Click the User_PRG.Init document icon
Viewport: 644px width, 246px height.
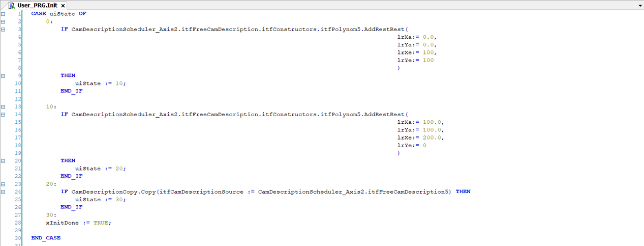pos(13,5)
